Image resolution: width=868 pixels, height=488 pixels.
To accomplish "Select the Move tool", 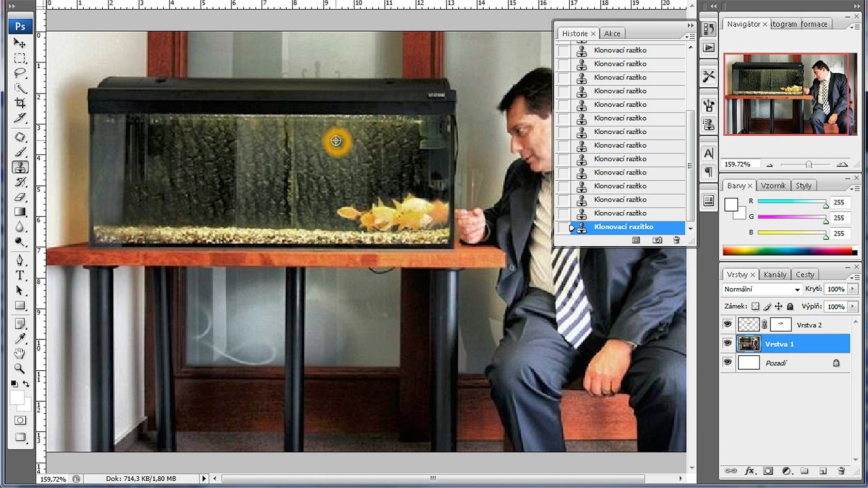I will click(x=20, y=43).
